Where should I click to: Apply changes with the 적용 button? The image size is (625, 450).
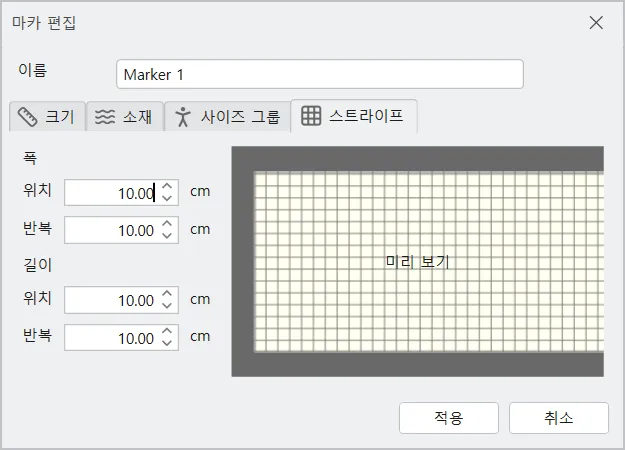click(x=449, y=418)
